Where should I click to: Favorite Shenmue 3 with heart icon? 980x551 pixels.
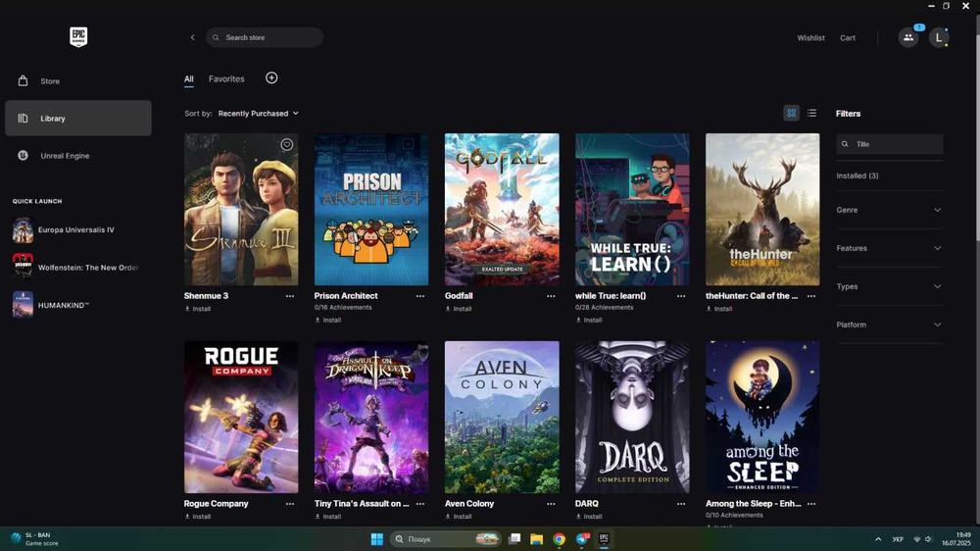click(x=287, y=144)
